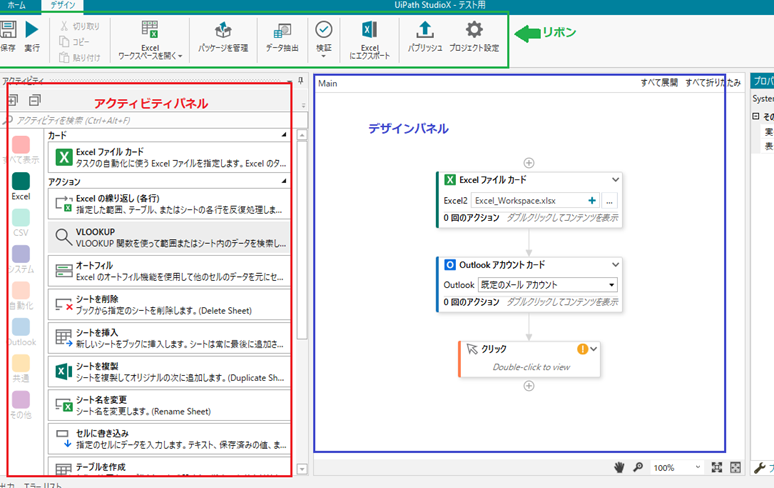Add activity with plus above Excel card
This screenshot has height=488, width=774.
(x=529, y=163)
